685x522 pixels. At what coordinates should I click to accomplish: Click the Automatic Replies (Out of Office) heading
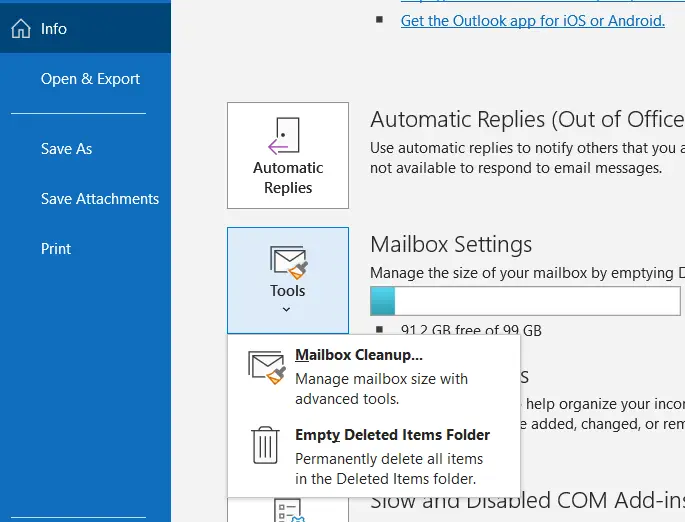coord(527,119)
